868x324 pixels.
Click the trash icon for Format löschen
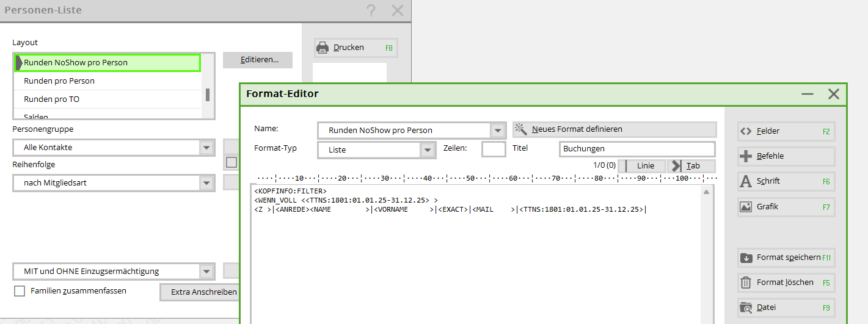point(746,283)
